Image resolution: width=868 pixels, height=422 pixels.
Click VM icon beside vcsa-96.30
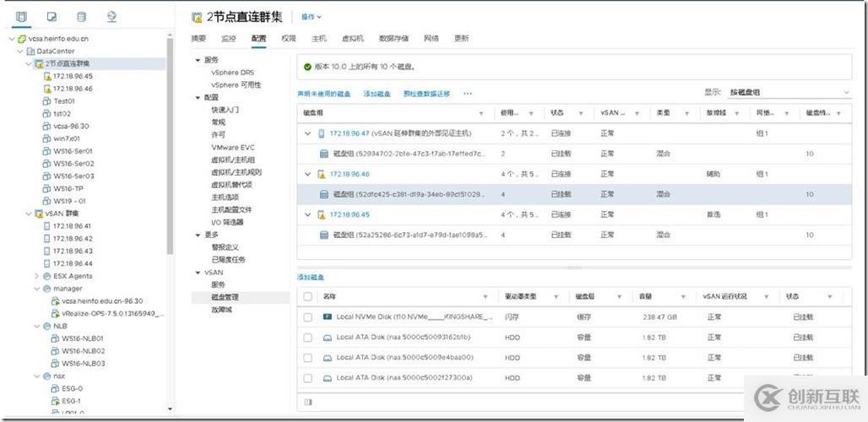[47, 126]
